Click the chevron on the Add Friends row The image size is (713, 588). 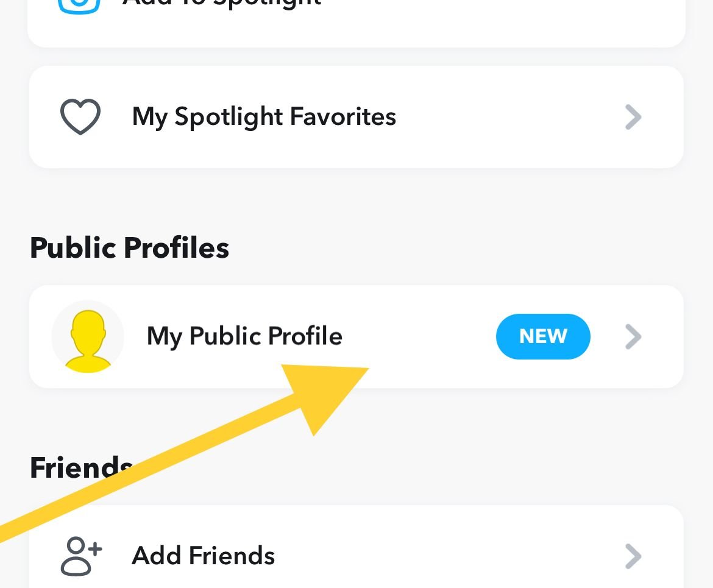click(x=633, y=556)
